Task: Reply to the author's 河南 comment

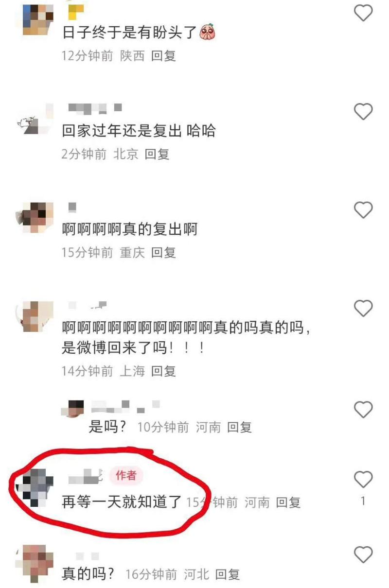Action: click(x=288, y=502)
